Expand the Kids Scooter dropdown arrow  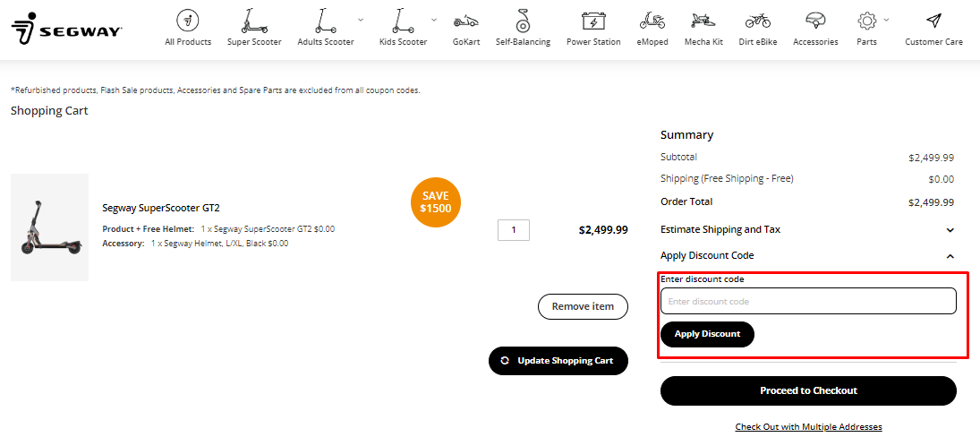point(434,20)
